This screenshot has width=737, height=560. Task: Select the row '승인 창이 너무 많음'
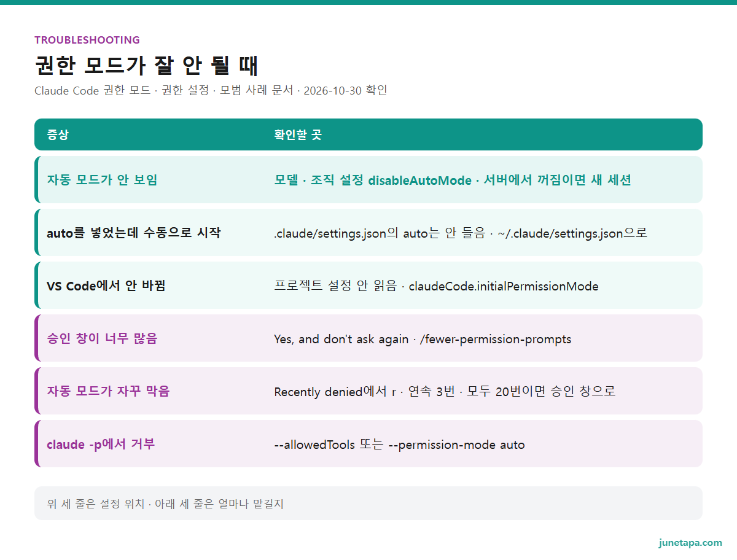click(368, 338)
